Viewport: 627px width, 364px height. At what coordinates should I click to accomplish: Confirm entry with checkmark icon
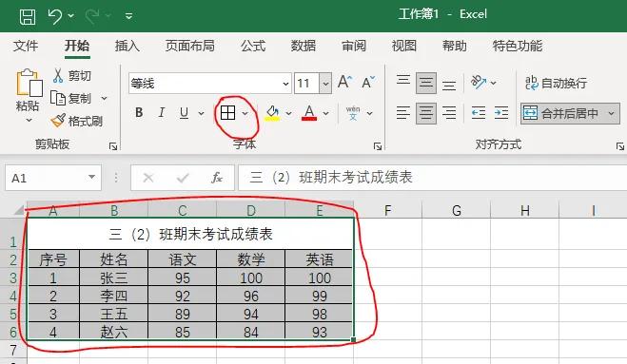coord(183,178)
